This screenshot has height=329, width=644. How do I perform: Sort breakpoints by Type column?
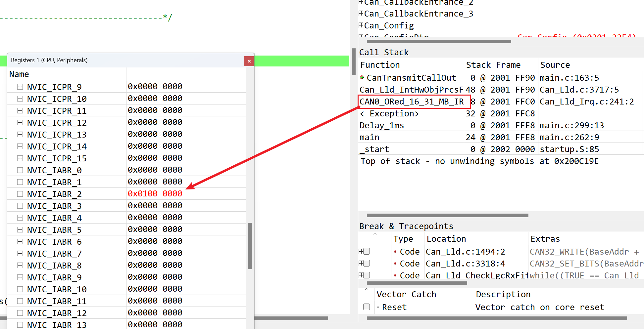[403, 239]
